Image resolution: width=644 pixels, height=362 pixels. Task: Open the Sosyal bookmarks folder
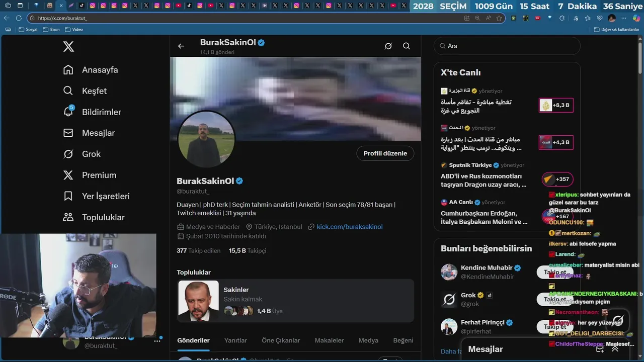coord(28,30)
